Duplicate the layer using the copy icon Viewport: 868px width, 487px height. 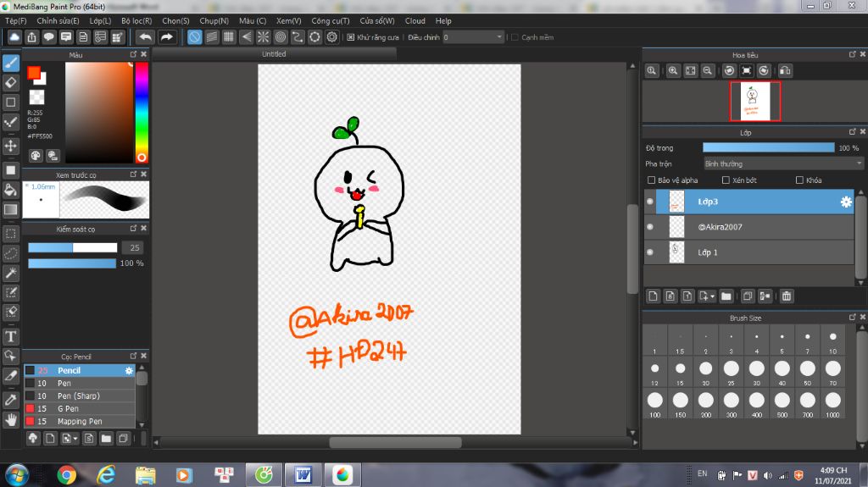tap(748, 296)
